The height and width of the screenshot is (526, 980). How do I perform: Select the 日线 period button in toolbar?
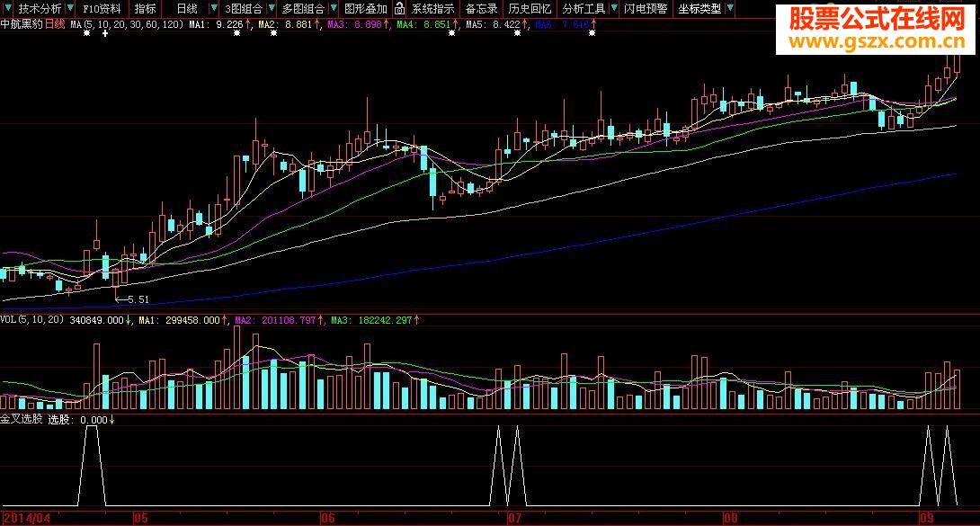(187, 9)
